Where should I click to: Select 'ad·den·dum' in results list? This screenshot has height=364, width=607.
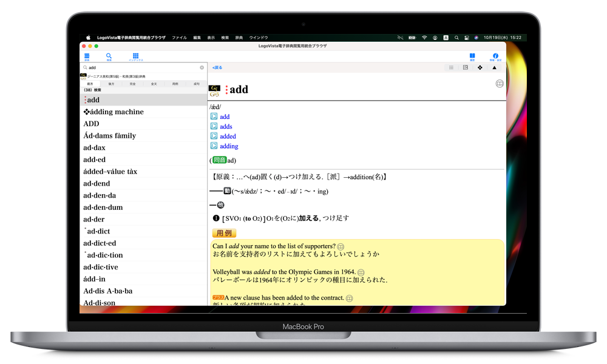[x=143, y=207]
